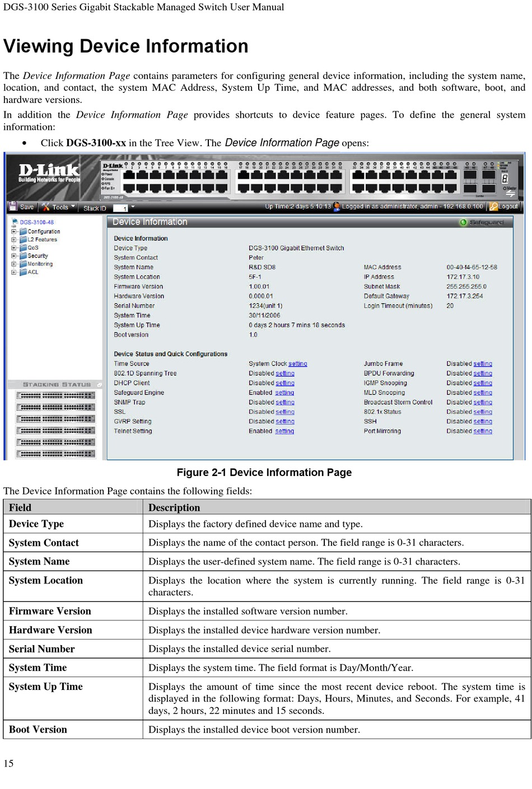Screen dimensions: 532x789
Task: Open Broadcast Storm Control setting link
Action: 483,402
